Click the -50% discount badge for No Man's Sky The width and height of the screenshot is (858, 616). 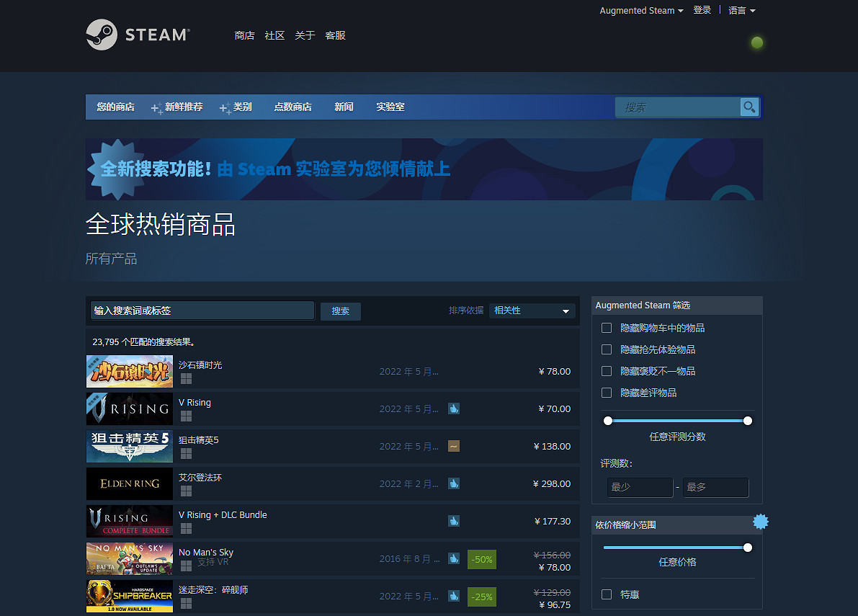point(481,559)
